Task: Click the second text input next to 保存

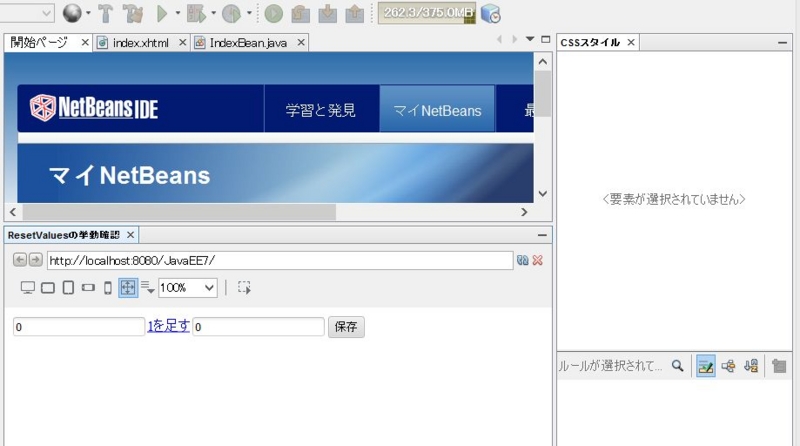Action: (259, 327)
